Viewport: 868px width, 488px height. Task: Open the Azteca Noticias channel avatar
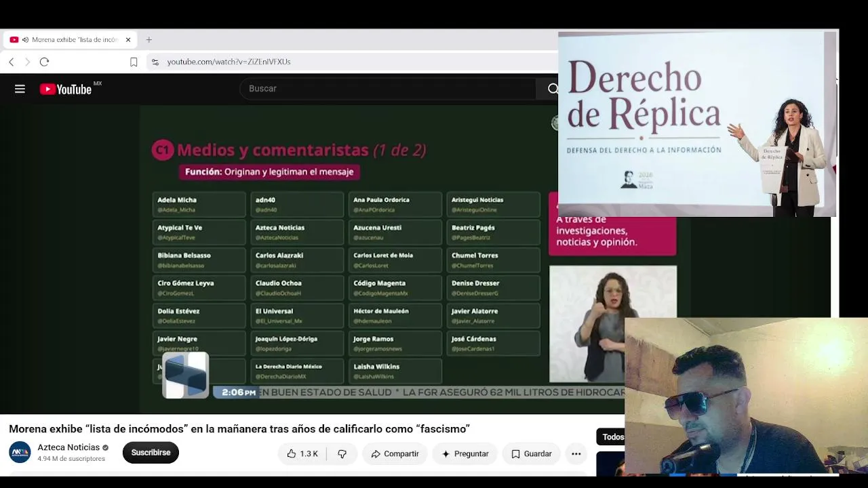pos(20,452)
